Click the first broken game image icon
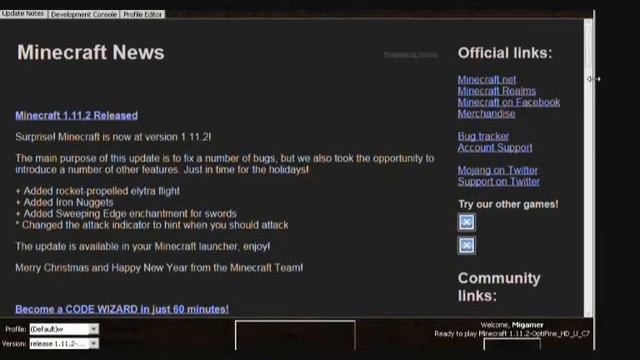 pos(467,222)
